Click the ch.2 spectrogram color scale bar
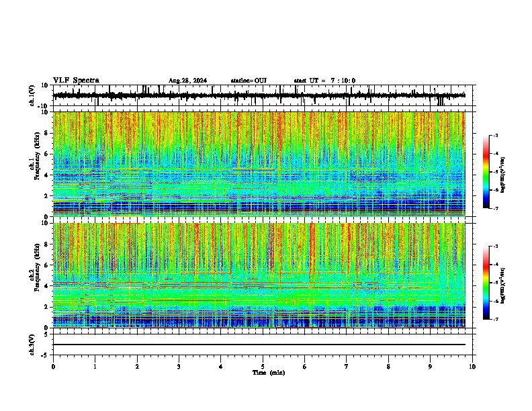The image size is (532, 411). pyautogui.click(x=486, y=283)
